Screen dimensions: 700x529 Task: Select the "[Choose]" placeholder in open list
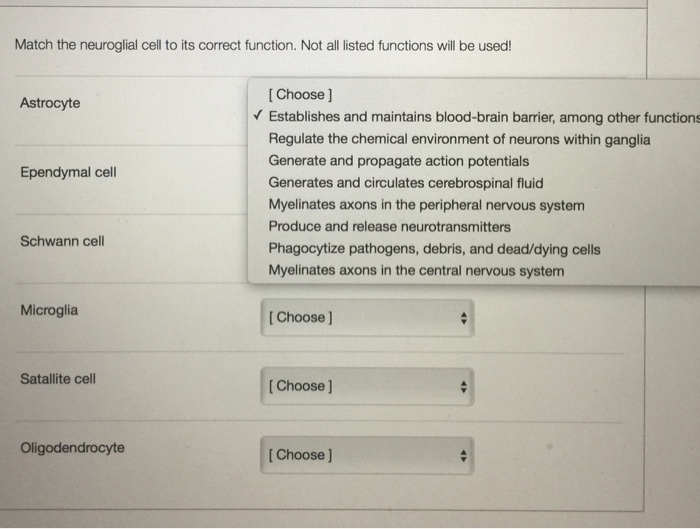pyautogui.click(x=299, y=95)
